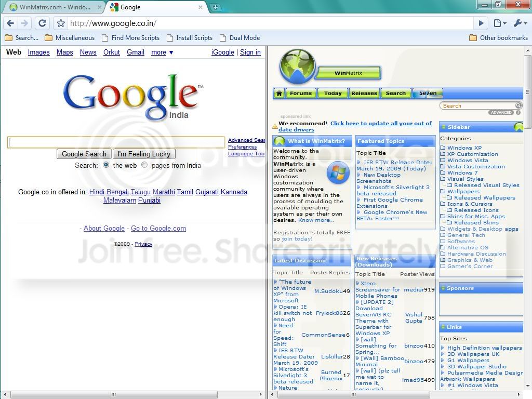Open Find More Scripts bookmark
The width and height of the screenshot is (532, 399).
point(131,37)
